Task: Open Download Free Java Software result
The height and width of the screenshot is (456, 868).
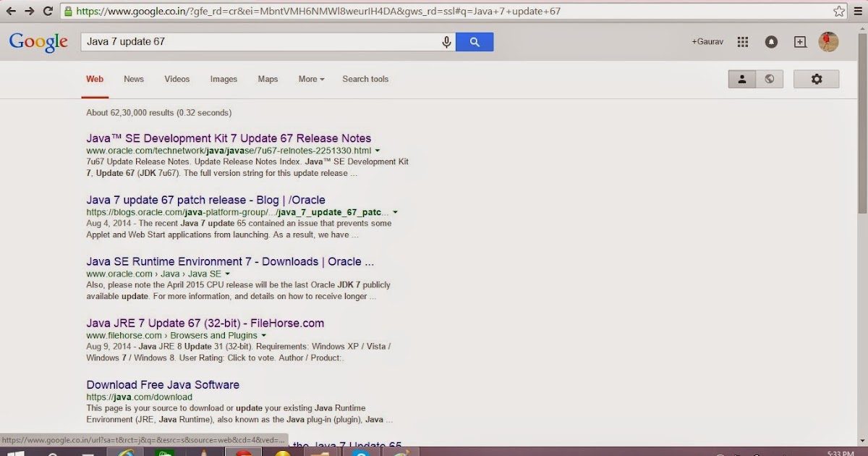Action: coord(163,384)
